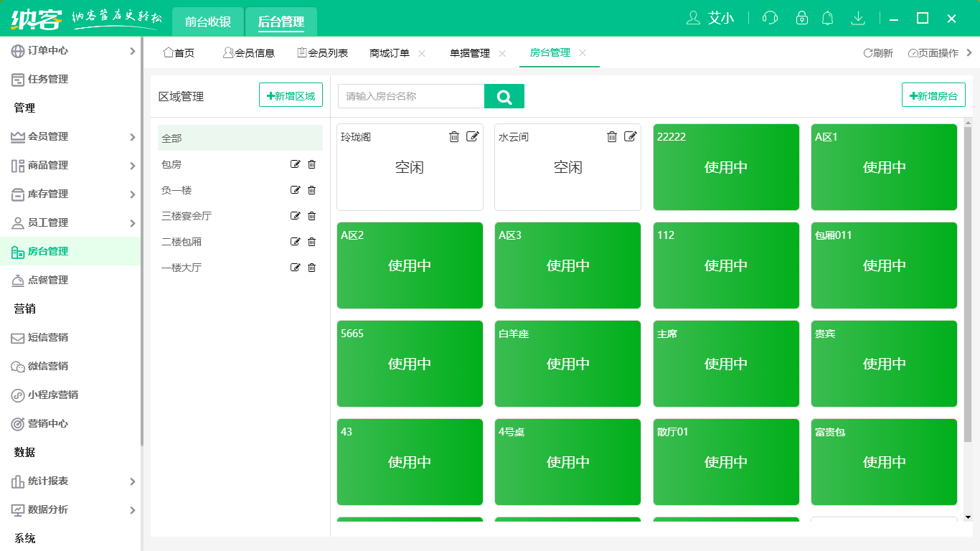Click the lock screen icon

(802, 18)
